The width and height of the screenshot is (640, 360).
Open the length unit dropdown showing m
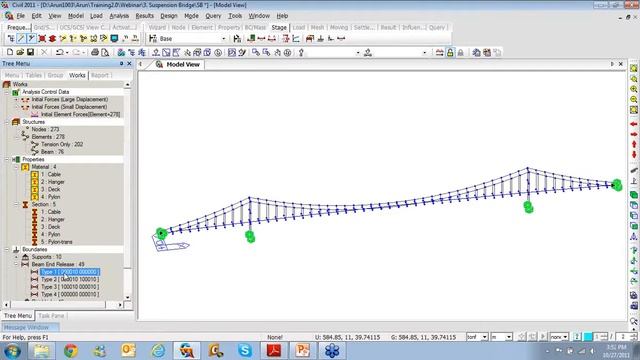point(509,337)
